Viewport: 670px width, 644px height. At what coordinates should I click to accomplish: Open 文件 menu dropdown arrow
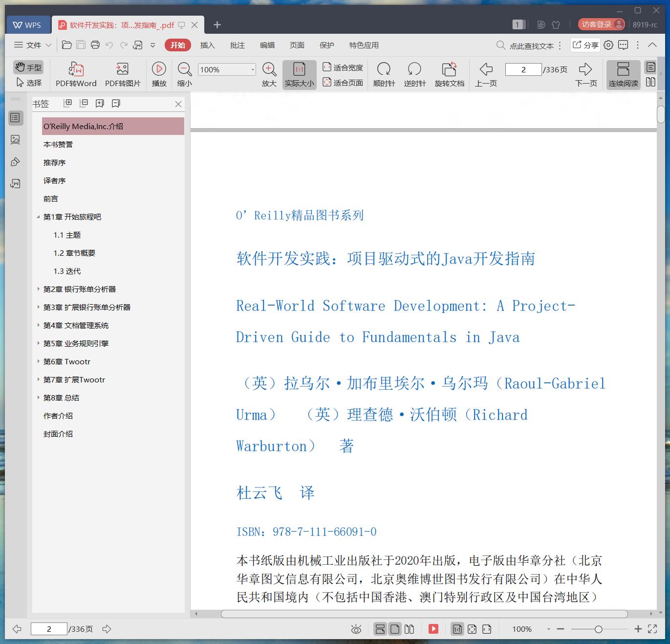48,45
